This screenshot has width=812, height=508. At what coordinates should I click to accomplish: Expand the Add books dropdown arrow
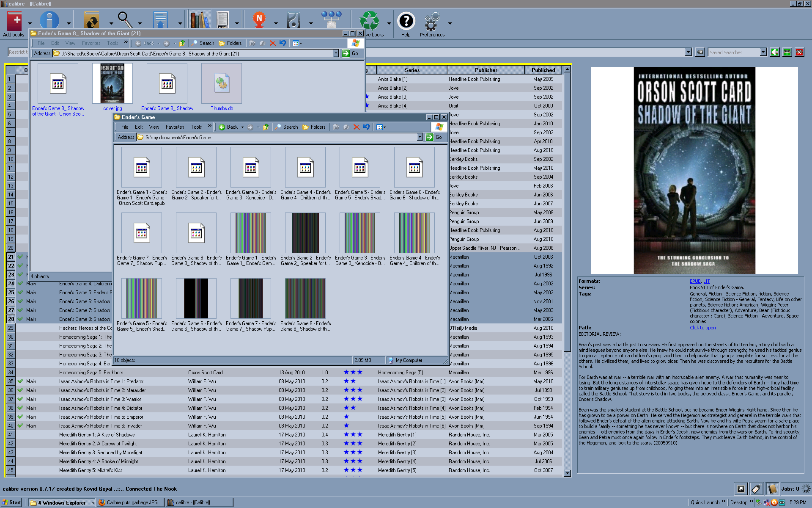30,23
